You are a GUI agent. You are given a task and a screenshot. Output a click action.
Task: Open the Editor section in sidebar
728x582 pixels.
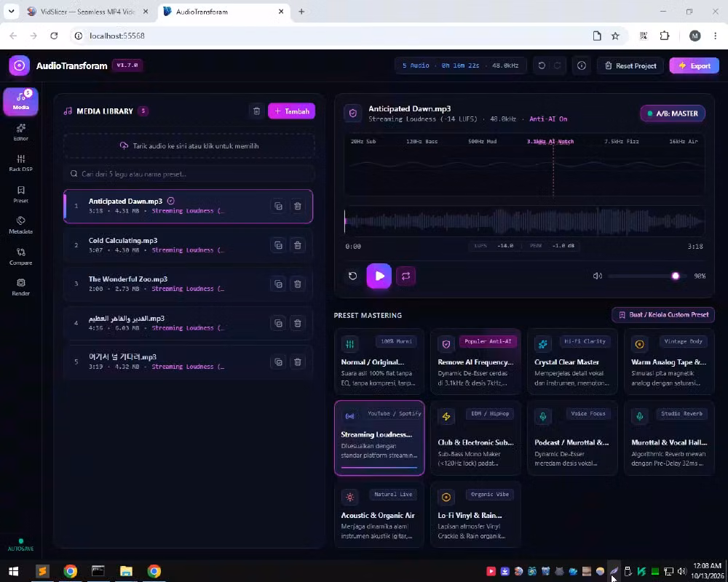pyautogui.click(x=21, y=132)
